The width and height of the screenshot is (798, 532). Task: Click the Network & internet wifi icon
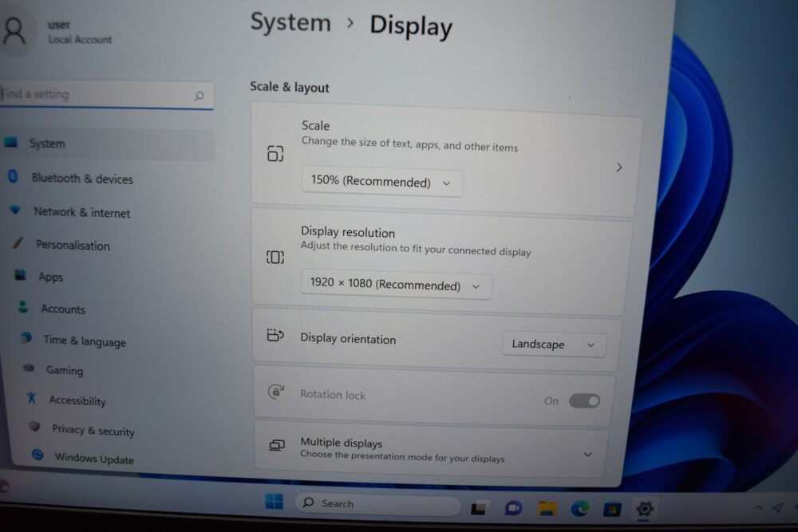15,209
